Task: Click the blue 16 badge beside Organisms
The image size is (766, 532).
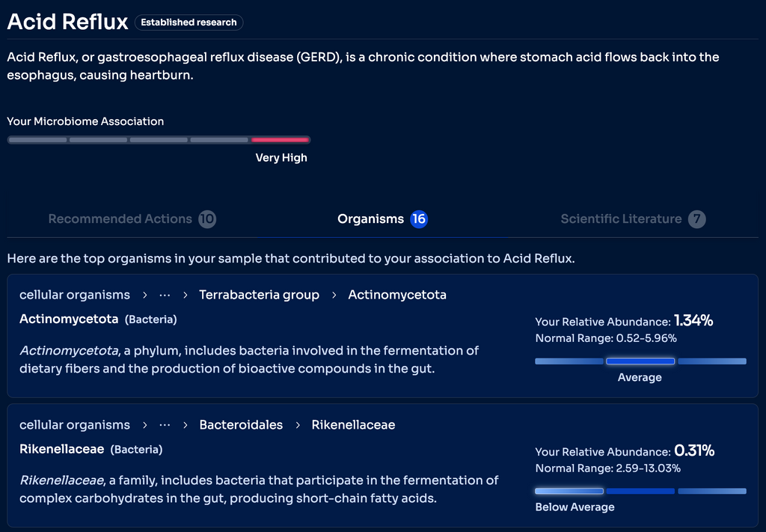Action: click(419, 219)
